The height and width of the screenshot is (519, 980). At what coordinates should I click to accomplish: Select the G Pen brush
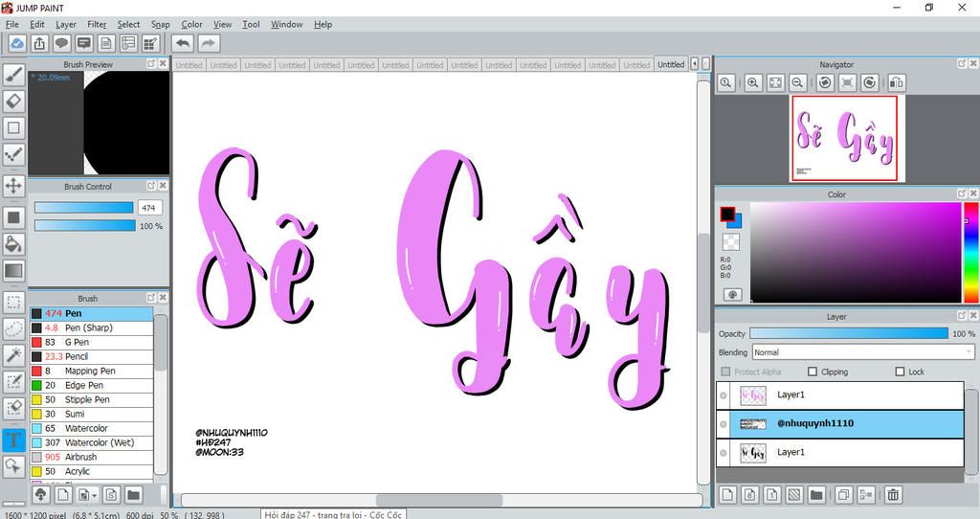(91, 342)
